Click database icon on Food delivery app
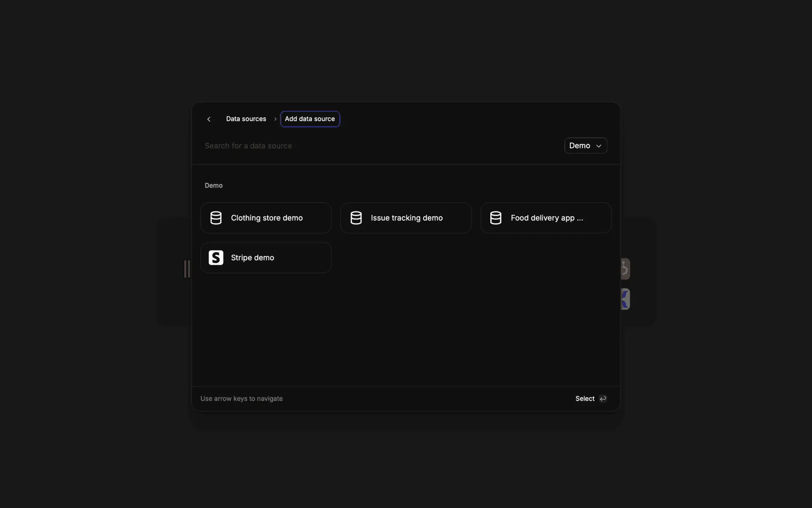The width and height of the screenshot is (812, 508). pos(496,218)
